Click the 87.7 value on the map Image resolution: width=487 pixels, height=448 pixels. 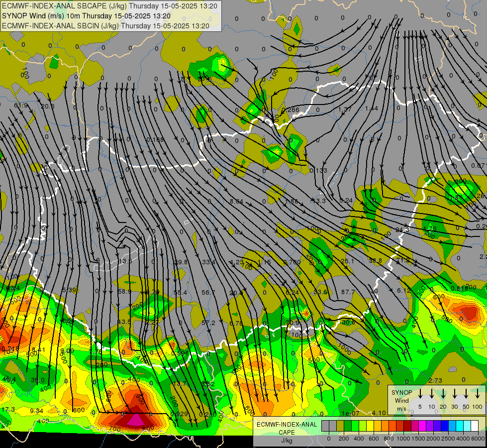348,292
